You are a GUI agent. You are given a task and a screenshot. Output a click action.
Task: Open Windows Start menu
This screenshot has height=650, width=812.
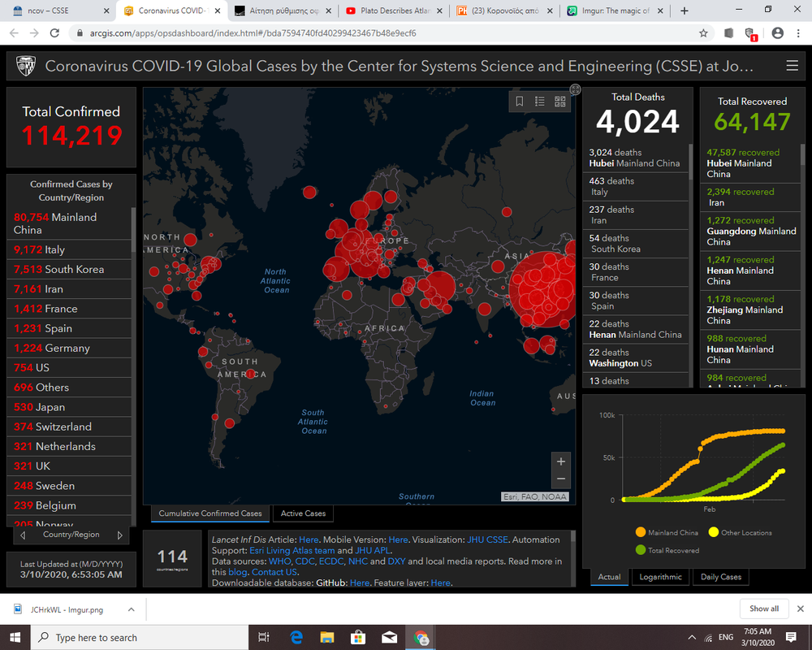15,638
